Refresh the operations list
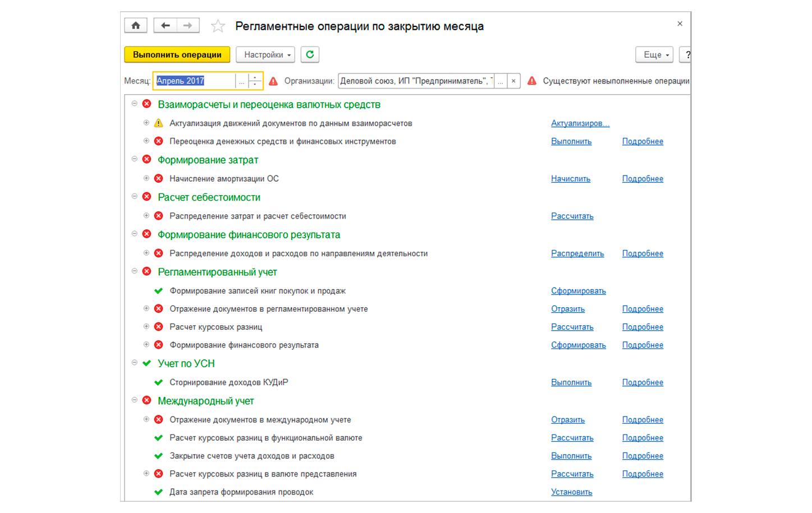The image size is (812, 513). tap(309, 54)
